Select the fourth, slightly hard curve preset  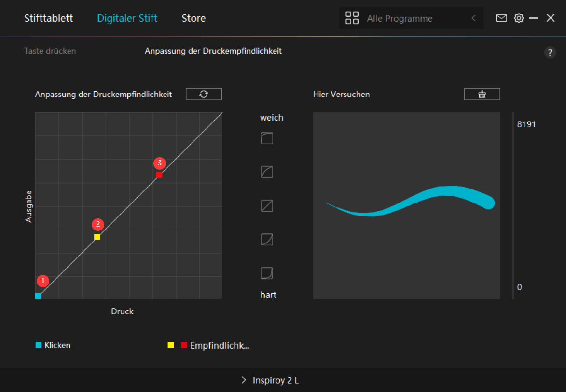coord(267,239)
